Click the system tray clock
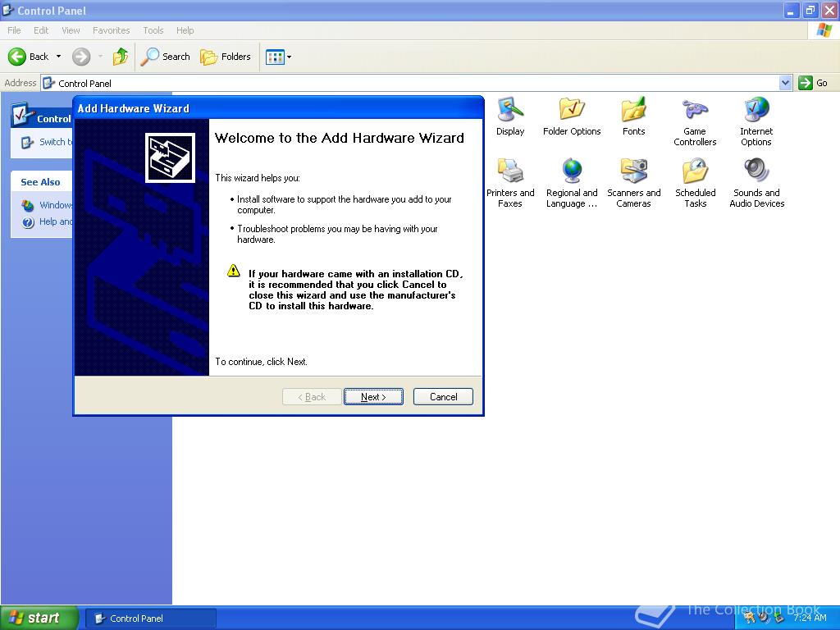Image resolution: width=840 pixels, height=630 pixels. (x=810, y=619)
